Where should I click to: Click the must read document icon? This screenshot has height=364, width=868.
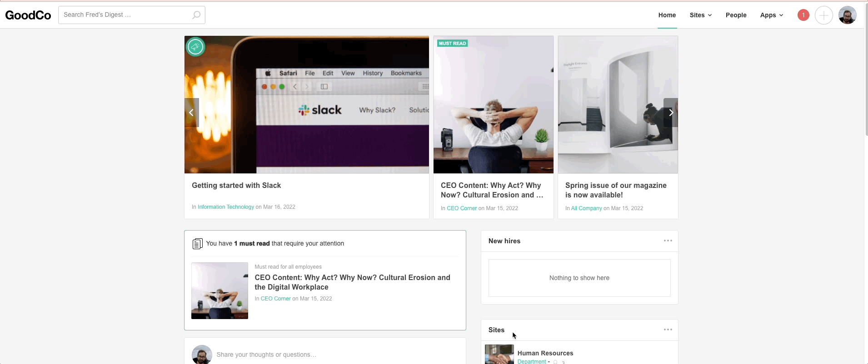197,244
